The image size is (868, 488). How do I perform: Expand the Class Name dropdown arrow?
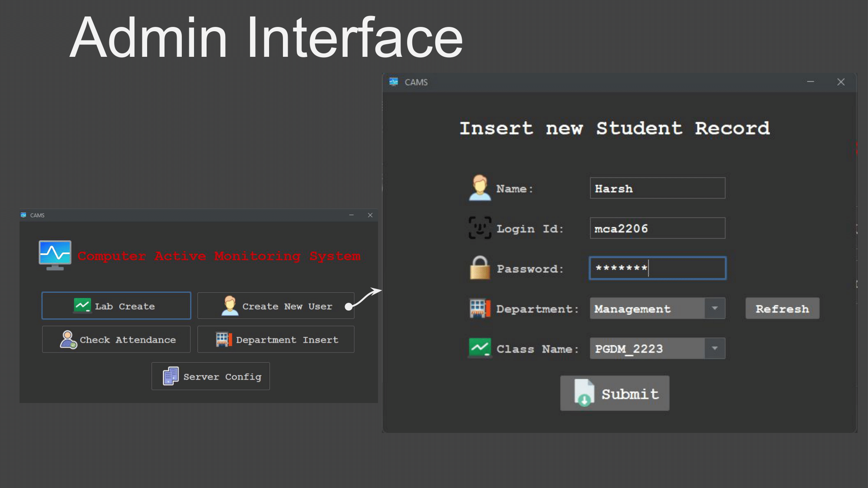714,348
